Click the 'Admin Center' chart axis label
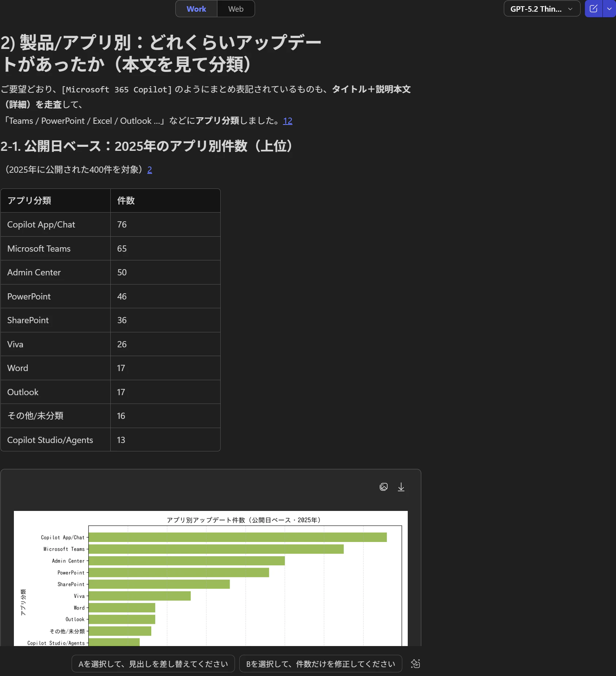The image size is (616, 676). coord(68,561)
